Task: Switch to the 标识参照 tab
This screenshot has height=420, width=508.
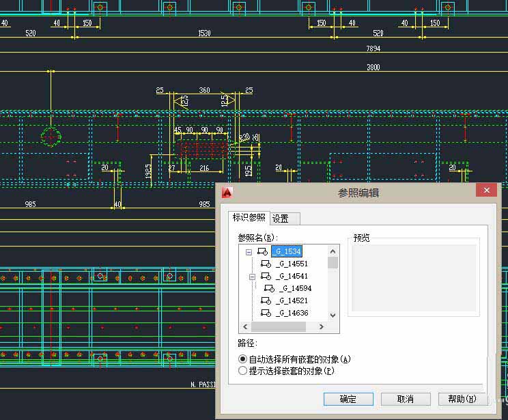Action: pos(249,217)
